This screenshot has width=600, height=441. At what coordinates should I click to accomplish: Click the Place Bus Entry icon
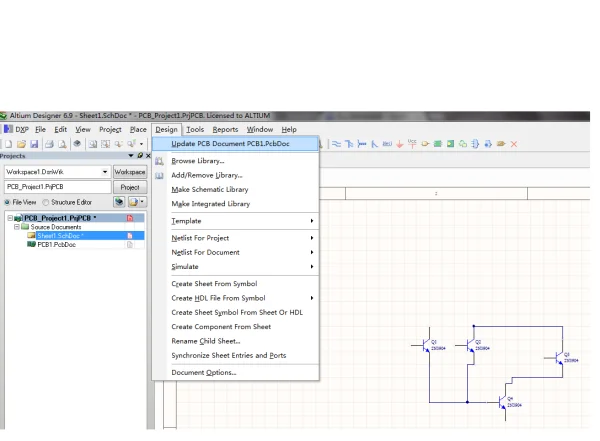[x=375, y=144]
